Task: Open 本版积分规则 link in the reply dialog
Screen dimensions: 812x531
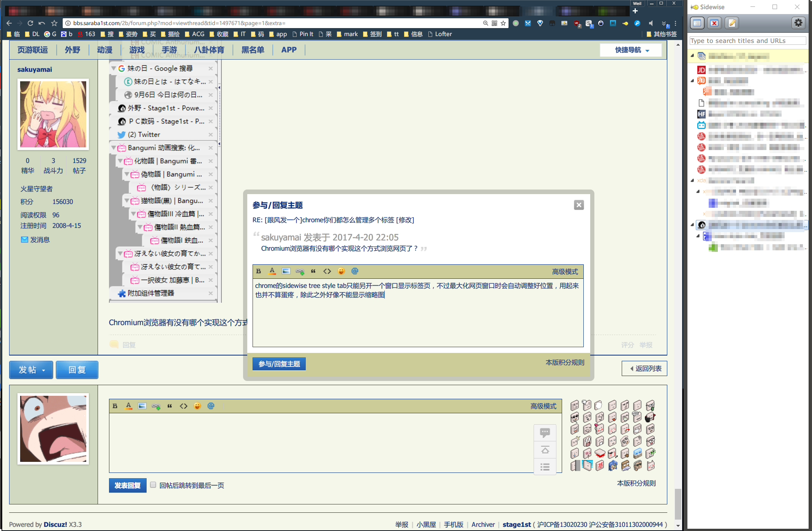Action: point(565,363)
